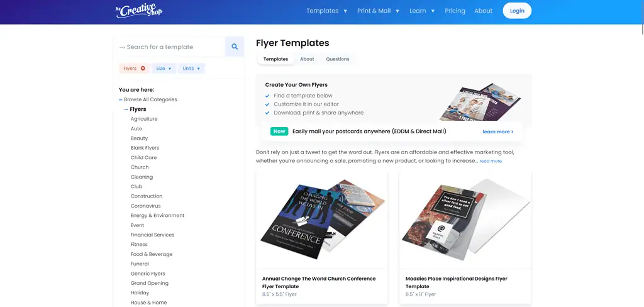Viewport: 644px width, 307px height.
Task: Select Food & Beverage category
Action: (152, 254)
